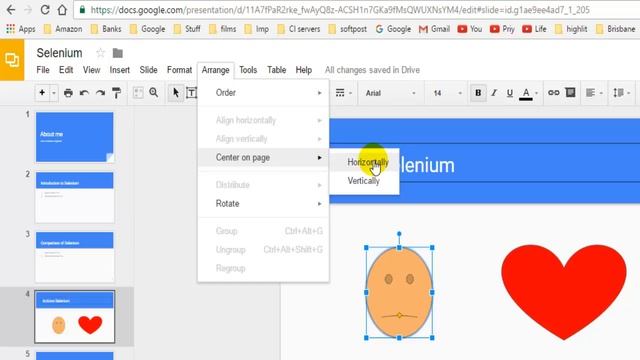
Task: Open the line dash style dropdown
Action: (343, 93)
